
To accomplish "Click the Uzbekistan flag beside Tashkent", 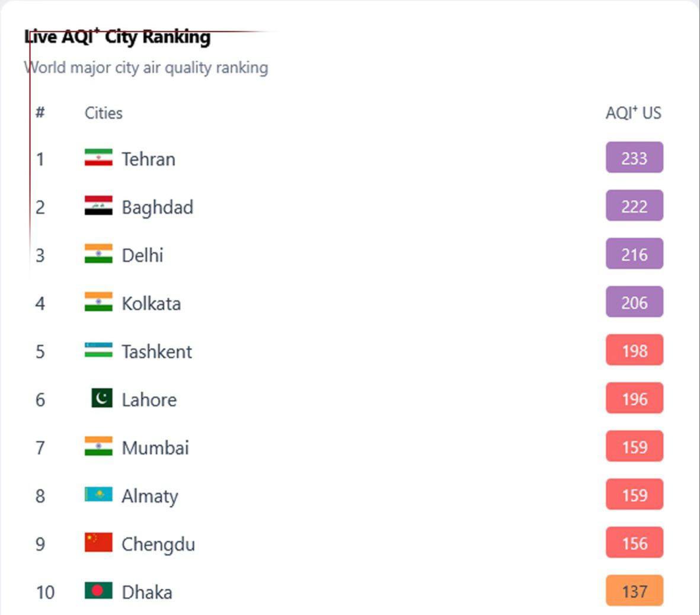I will click(98, 350).
